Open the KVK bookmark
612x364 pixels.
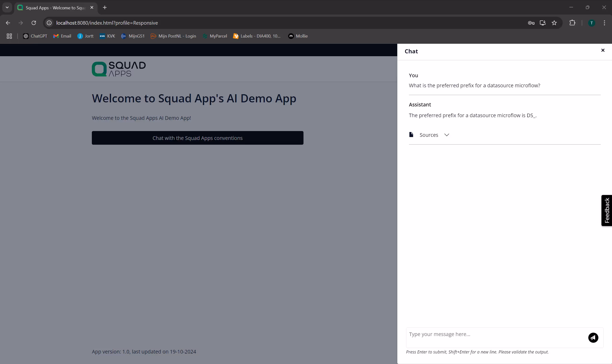point(107,36)
